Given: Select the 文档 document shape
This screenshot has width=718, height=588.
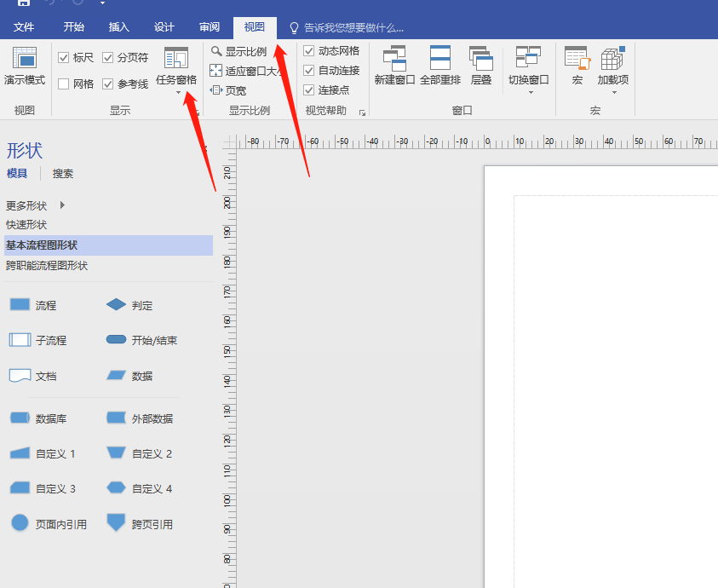Looking at the screenshot, I should (20, 376).
